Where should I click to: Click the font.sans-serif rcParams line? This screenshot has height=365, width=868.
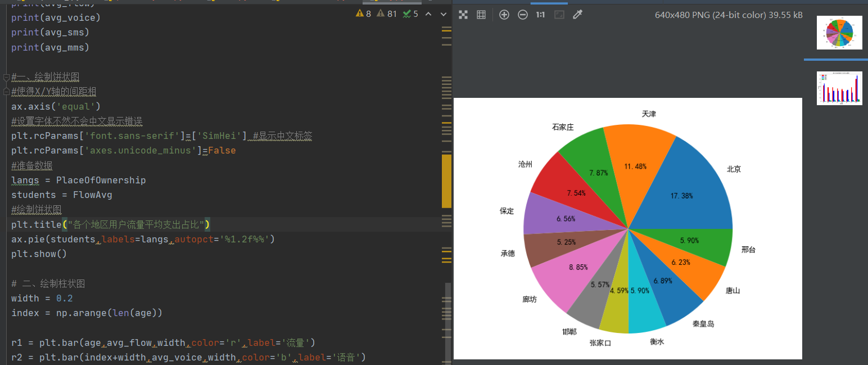coord(162,136)
